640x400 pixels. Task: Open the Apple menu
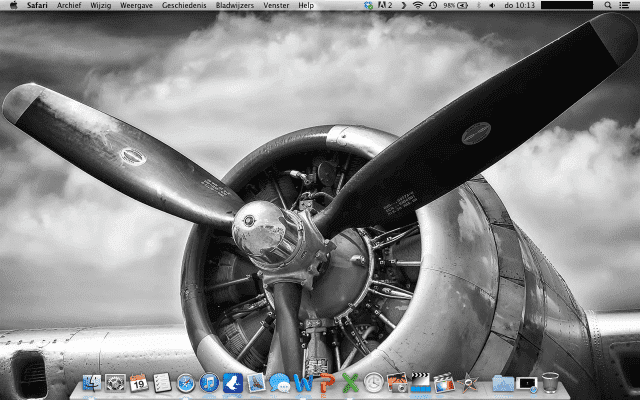13,6
